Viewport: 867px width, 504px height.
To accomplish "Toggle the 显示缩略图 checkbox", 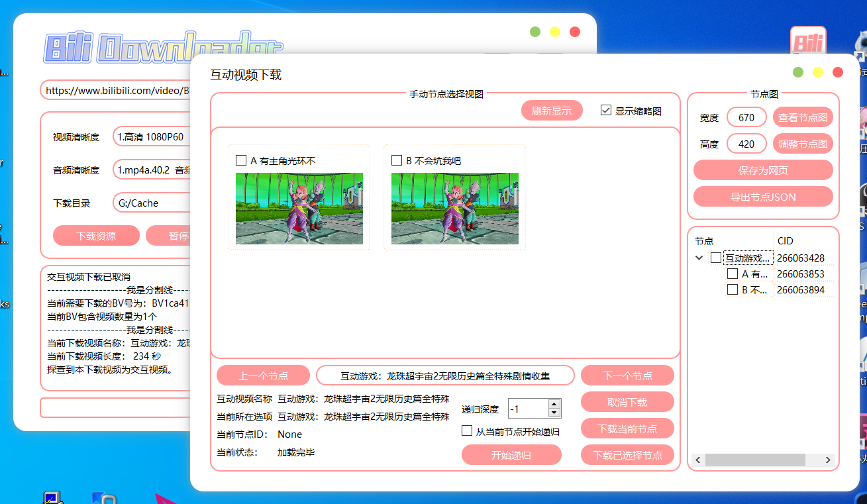I will pos(607,110).
